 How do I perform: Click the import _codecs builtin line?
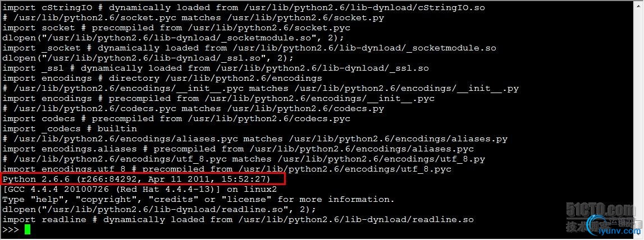pyautogui.click(x=70, y=129)
